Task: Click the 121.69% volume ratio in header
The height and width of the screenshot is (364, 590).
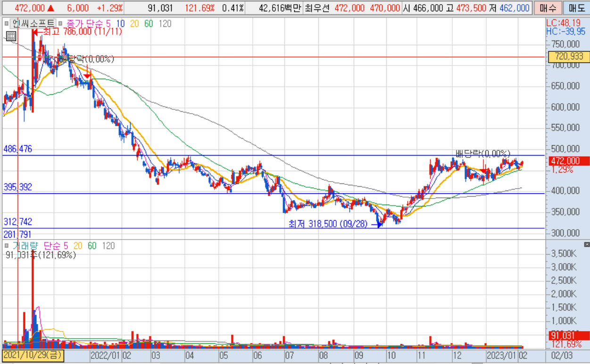Action: [200, 8]
